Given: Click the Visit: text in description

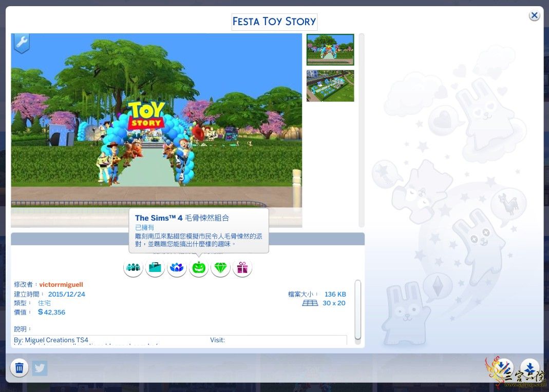Looking at the screenshot, I should coord(217,340).
